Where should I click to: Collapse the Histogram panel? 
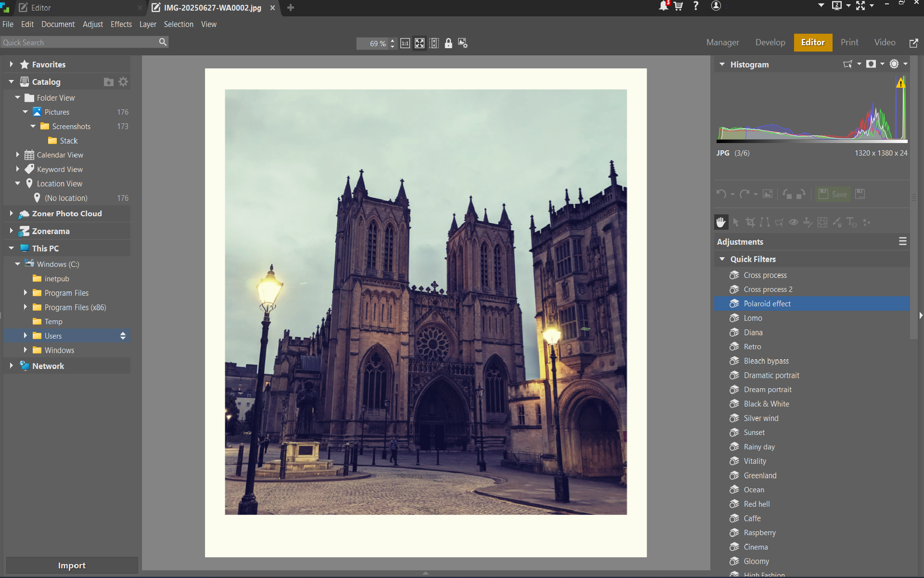coord(722,64)
